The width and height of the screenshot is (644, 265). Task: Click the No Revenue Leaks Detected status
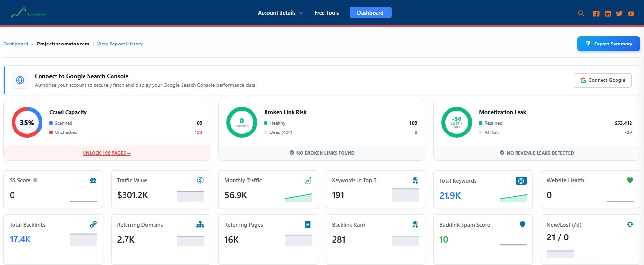pyautogui.click(x=536, y=153)
